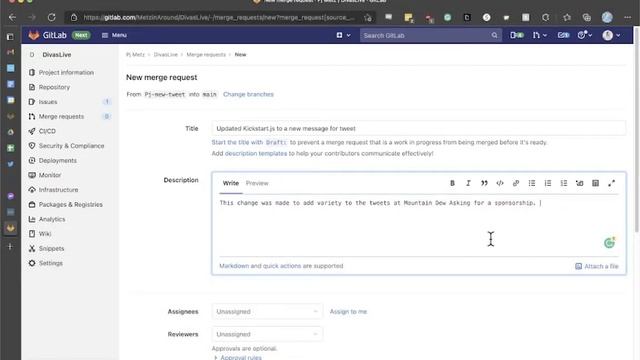Go back in the browser
Screen dimensions: 640x360
click(12, 17)
